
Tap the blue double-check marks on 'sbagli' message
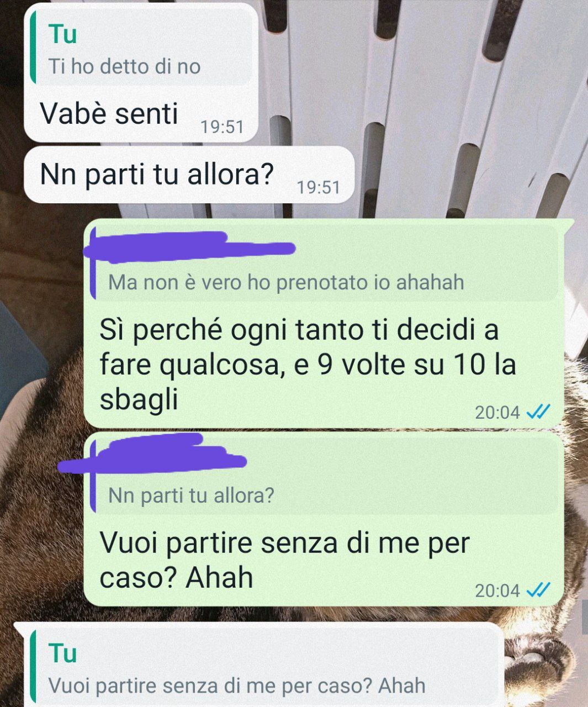(538, 412)
